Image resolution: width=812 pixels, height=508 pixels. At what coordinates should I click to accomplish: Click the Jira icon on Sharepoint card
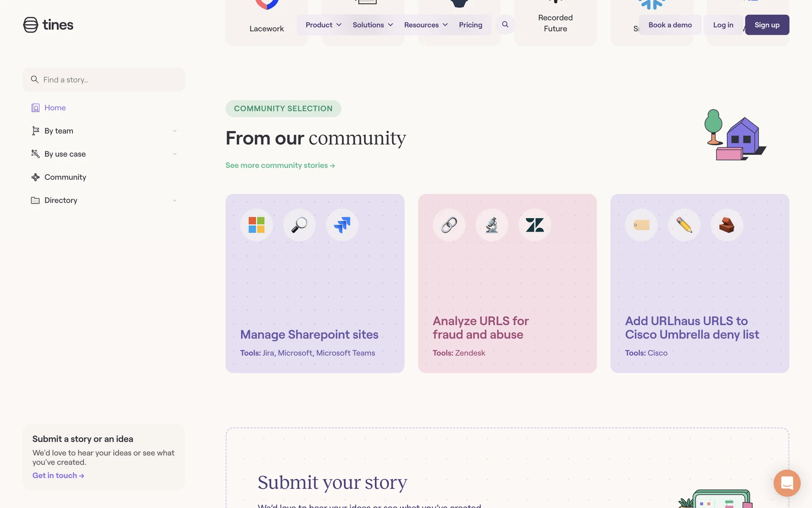342,225
